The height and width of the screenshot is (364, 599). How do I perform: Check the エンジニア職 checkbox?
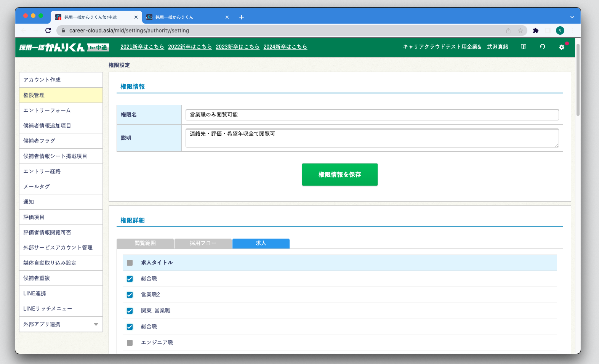point(130,343)
